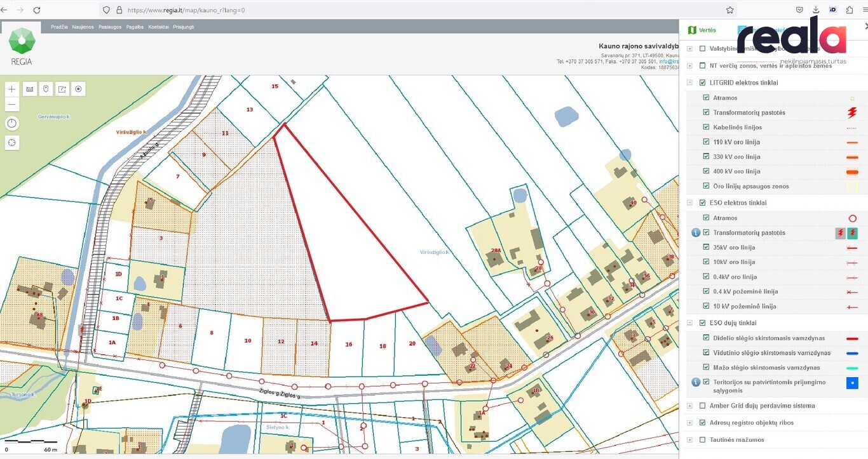
Task: Expand the Tautinės mažumos layer group
Action: (x=690, y=440)
